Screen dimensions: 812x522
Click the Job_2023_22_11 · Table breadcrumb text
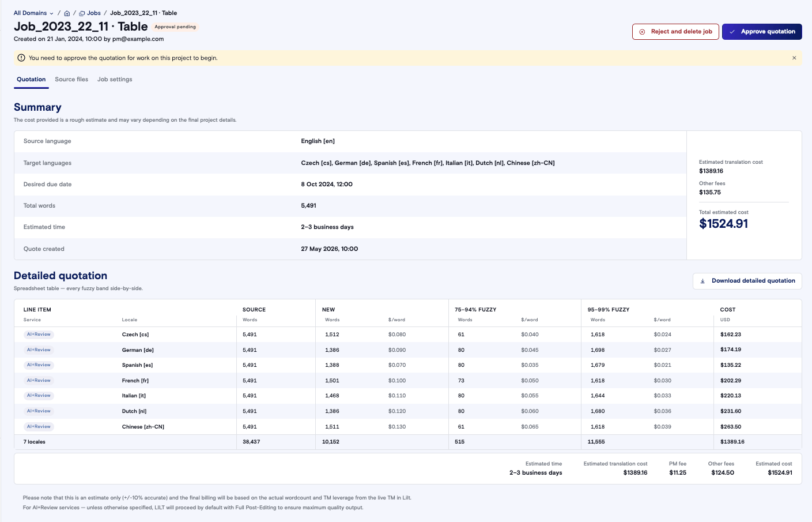pyautogui.click(x=143, y=13)
